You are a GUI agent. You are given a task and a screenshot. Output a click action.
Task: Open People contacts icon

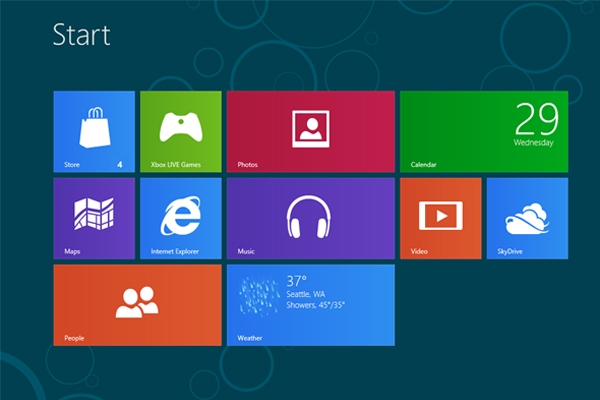137,302
